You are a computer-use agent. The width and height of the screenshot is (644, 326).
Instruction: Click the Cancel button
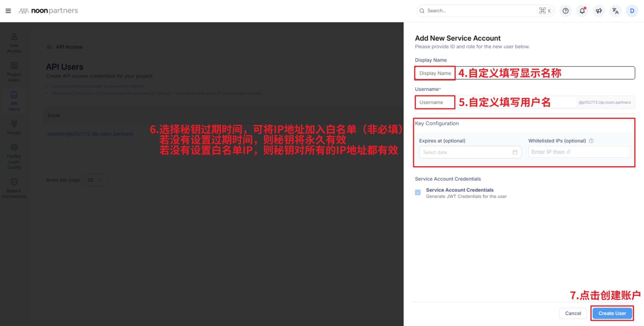(x=573, y=313)
